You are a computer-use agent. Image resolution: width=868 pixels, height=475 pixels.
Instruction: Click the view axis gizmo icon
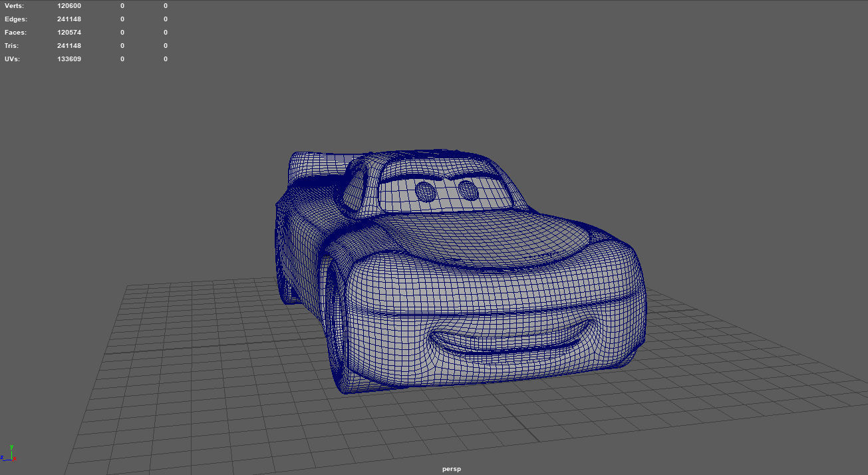click(9, 454)
